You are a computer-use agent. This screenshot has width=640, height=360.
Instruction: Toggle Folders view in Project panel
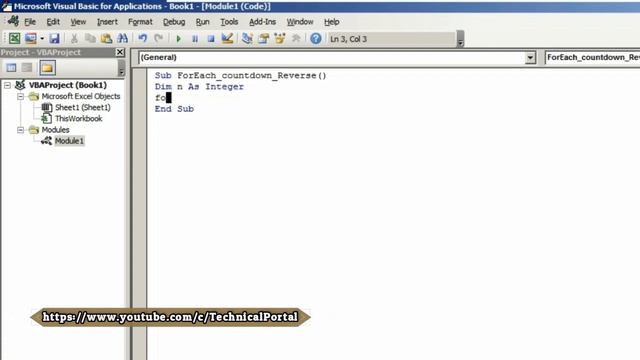pos(47,68)
